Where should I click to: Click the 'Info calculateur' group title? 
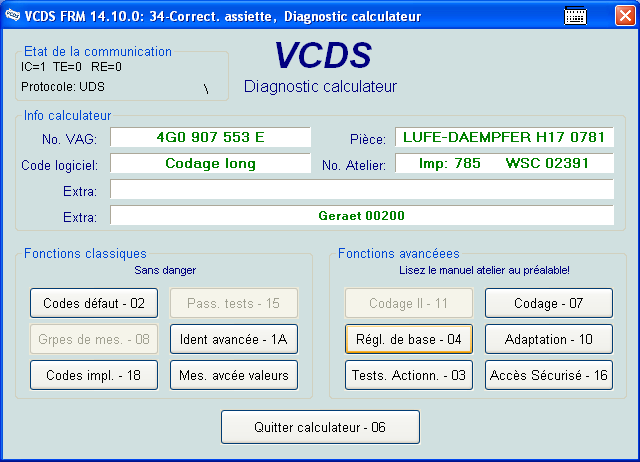(67, 116)
